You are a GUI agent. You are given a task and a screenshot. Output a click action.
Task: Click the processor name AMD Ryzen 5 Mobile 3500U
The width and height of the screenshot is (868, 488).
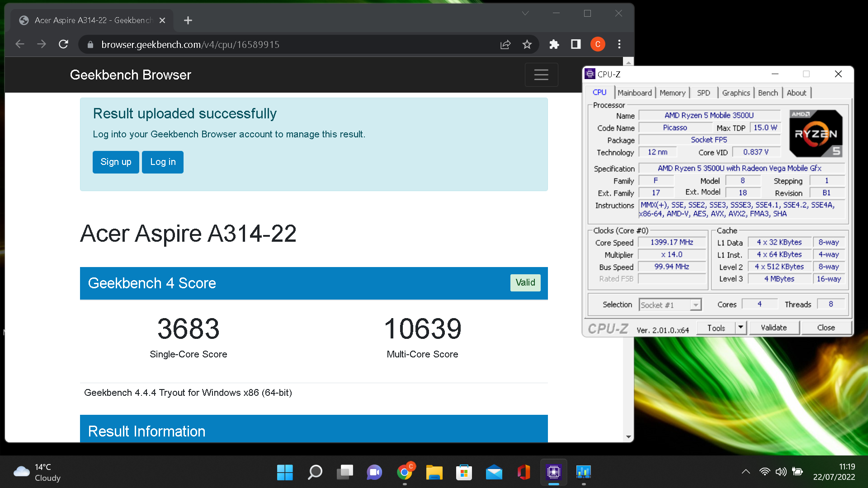(709, 115)
